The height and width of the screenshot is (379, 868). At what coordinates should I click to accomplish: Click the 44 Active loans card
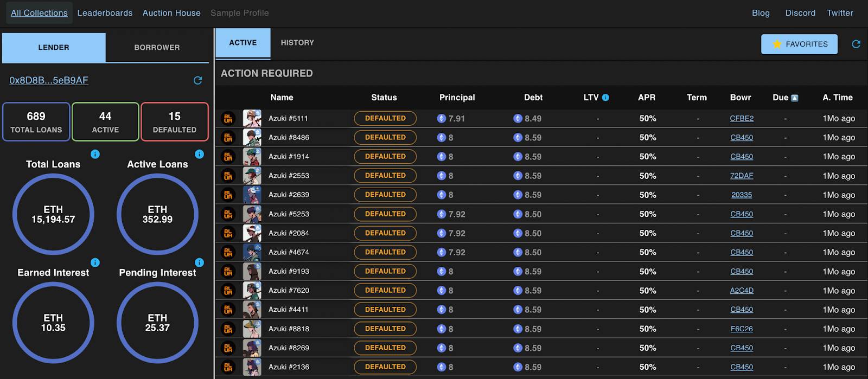click(105, 122)
